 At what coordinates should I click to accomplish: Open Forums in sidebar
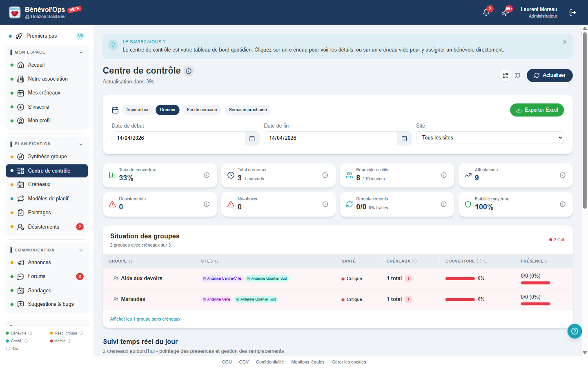tap(47, 276)
